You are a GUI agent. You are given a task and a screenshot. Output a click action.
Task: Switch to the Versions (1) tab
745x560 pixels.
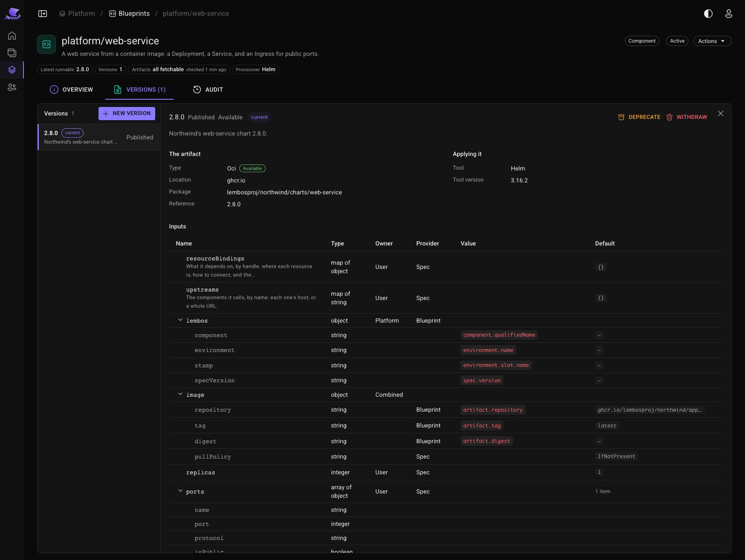click(139, 89)
